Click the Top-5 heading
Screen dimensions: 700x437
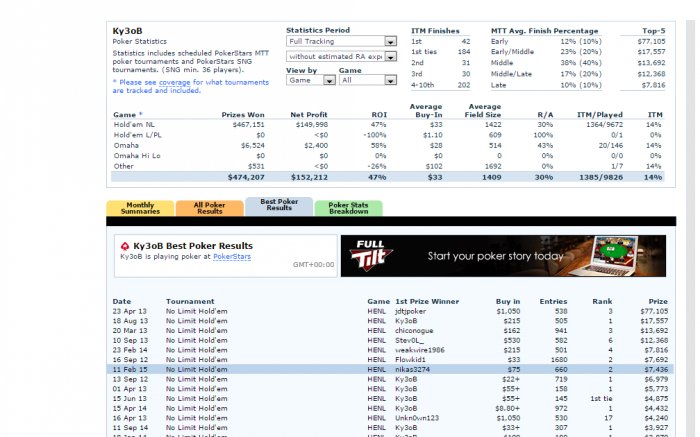coord(654,31)
